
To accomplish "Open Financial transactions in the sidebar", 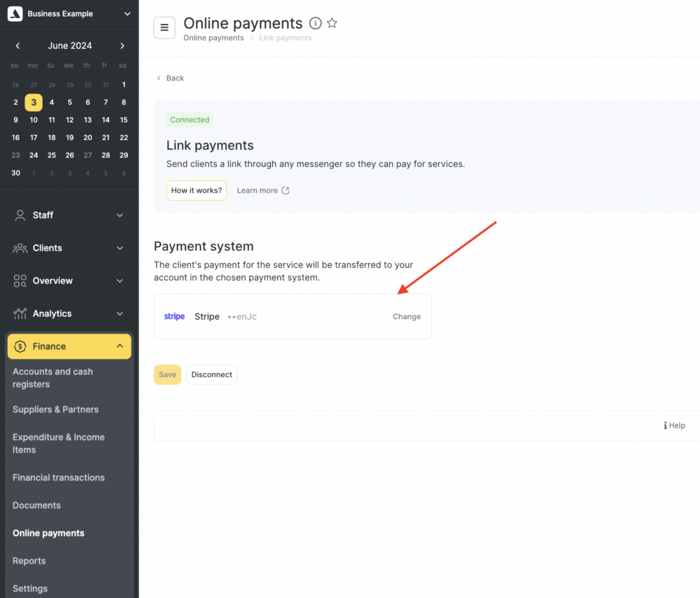I will [x=59, y=478].
